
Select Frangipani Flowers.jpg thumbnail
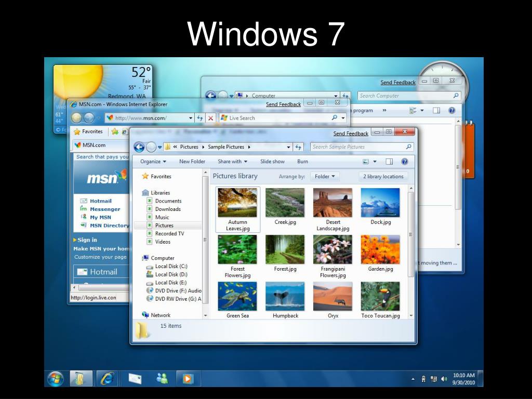click(332, 249)
